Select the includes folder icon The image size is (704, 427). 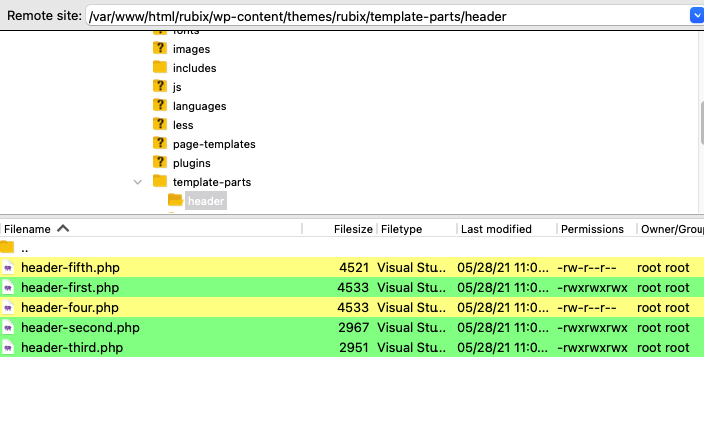[160, 67]
